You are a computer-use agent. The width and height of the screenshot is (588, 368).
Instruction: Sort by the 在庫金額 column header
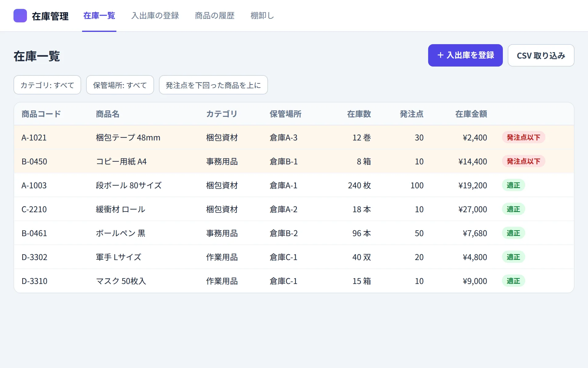471,114
